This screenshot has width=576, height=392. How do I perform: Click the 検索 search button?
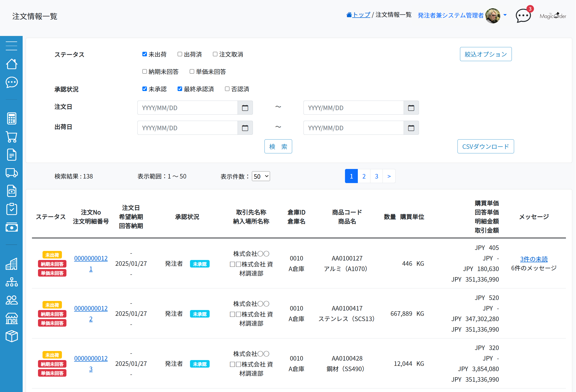[x=278, y=146]
